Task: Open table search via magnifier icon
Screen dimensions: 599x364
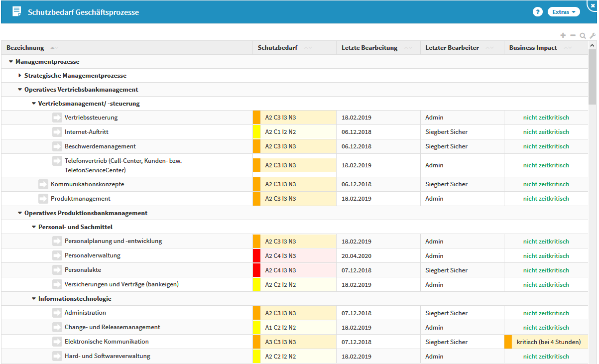Action: 583,36
